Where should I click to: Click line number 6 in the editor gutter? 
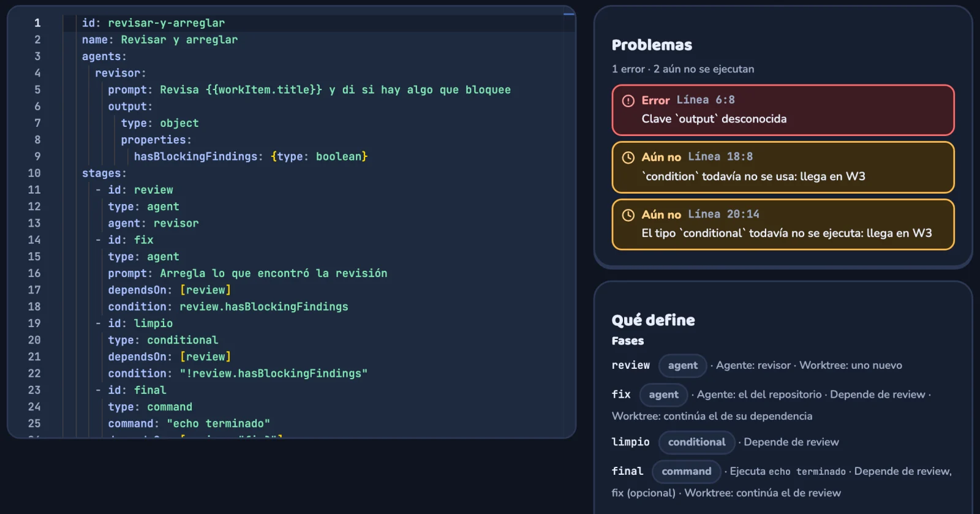(37, 107)
